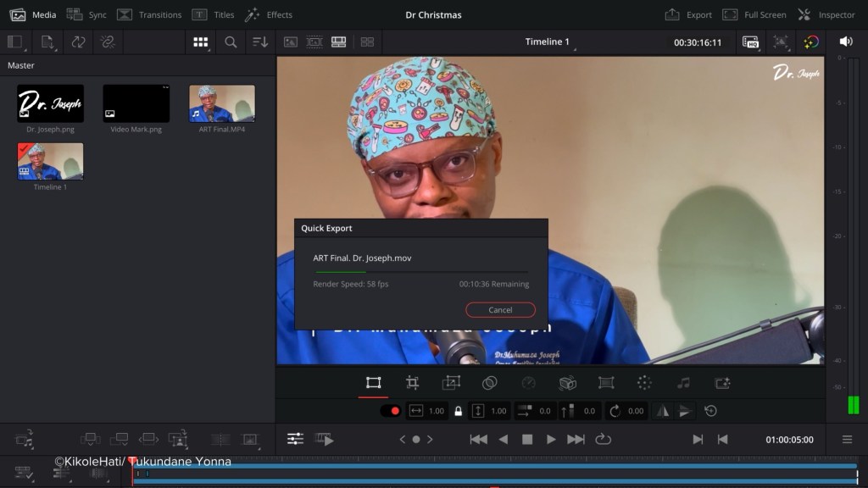The height and width of the screenshot is (488, 868).
Task: Toggle the transform enable red switch
Action: [x=390, y=411]
